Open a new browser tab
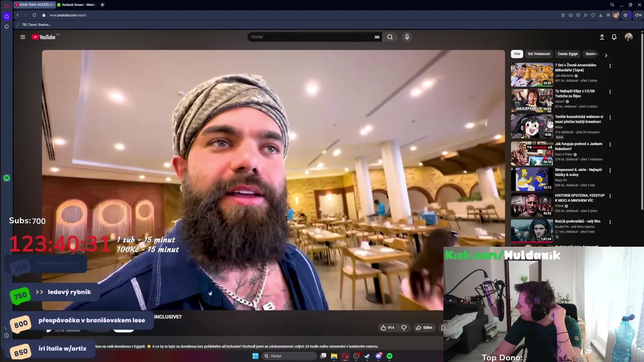 [102, 5]
